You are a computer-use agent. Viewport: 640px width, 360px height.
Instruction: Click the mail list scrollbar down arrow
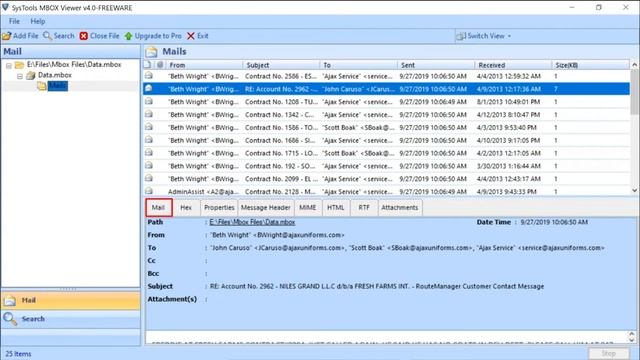pyautogui.click(x=634, y=190)
